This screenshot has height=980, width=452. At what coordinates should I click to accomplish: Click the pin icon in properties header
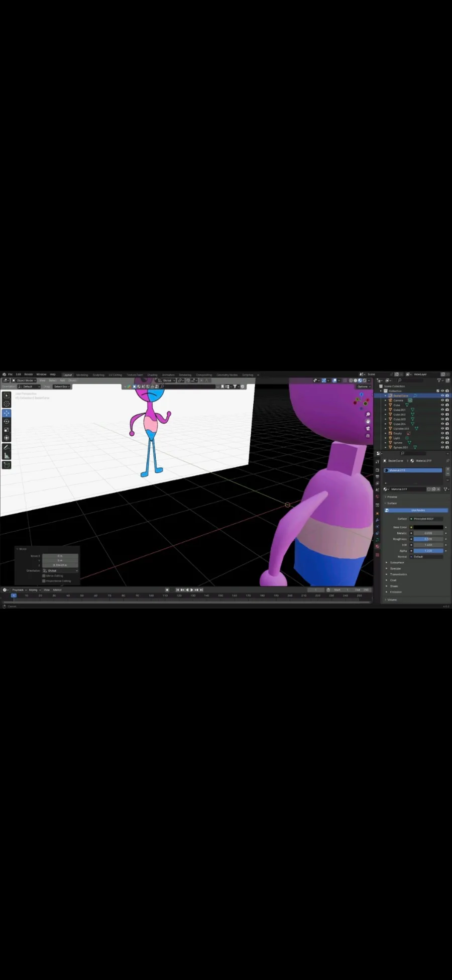(447, 460)
